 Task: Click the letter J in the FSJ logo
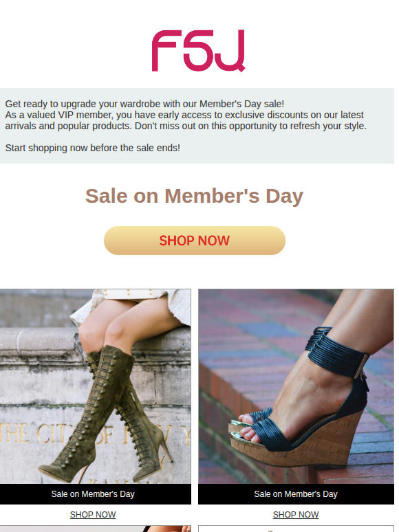[x=230, y=51]
